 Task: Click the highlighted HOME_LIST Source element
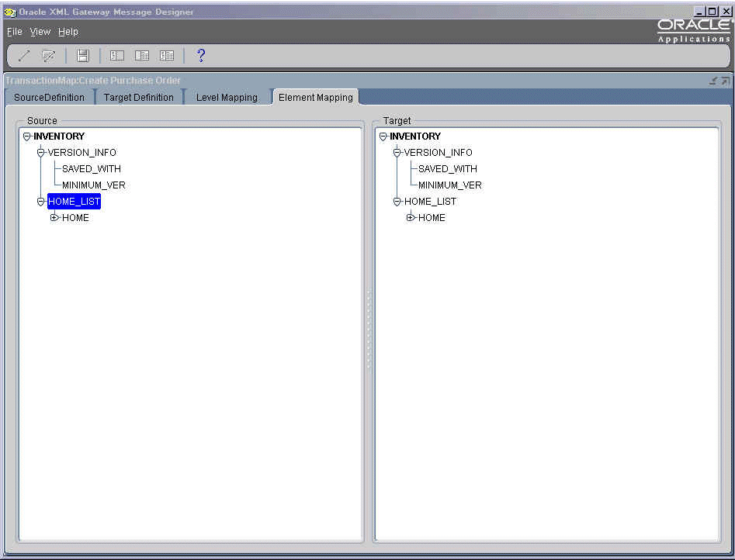[x=74, y=202]
